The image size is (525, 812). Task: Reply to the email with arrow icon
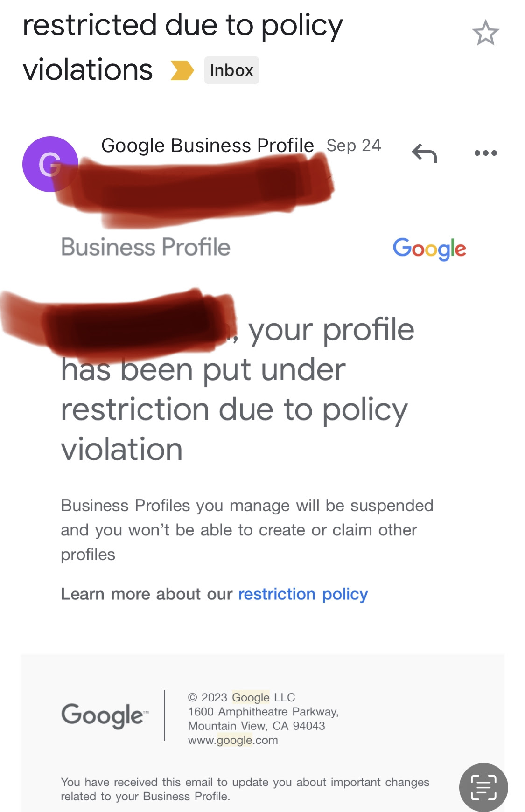click(424, 153)
